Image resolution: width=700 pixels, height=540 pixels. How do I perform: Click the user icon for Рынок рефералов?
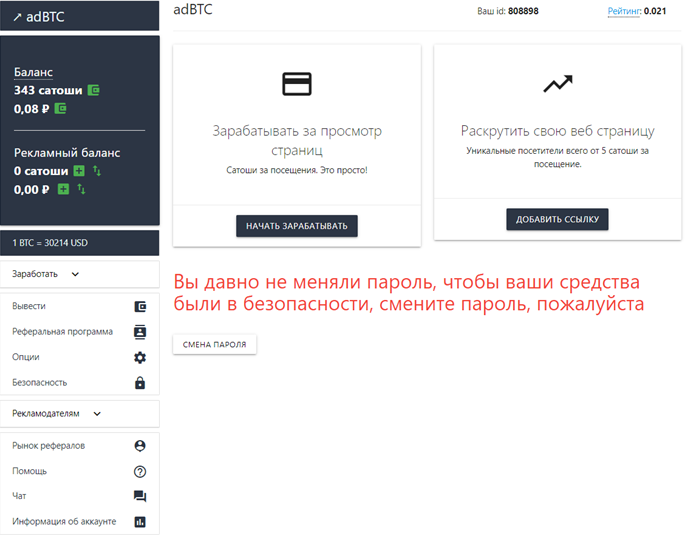tap(140, 446)
